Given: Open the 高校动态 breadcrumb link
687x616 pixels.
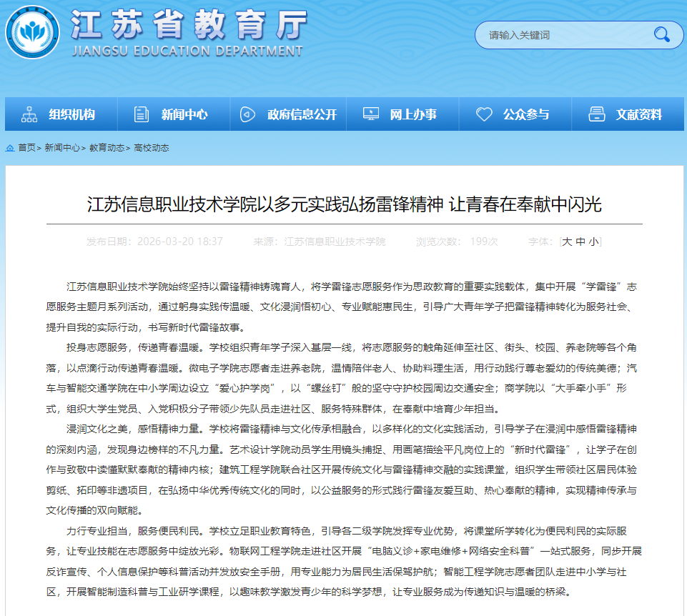Looking at the screenshot, I should pos(152,148).
